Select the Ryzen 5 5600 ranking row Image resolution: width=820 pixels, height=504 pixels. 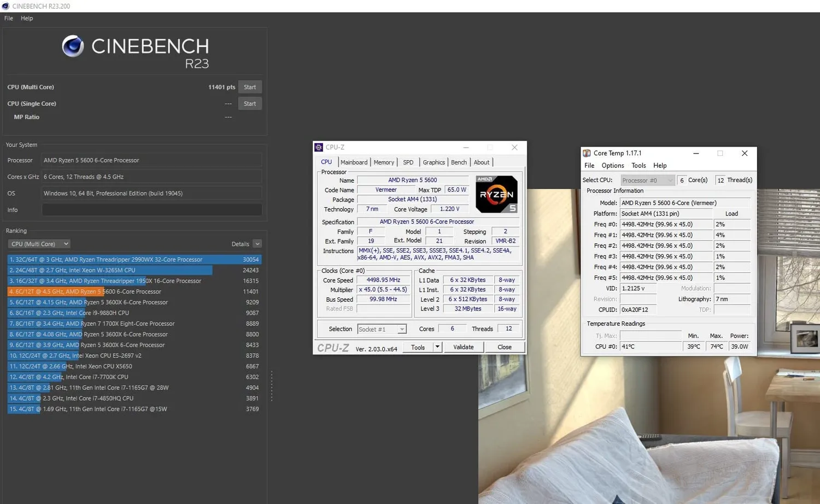pyautogui.click(x=134, y=291)
